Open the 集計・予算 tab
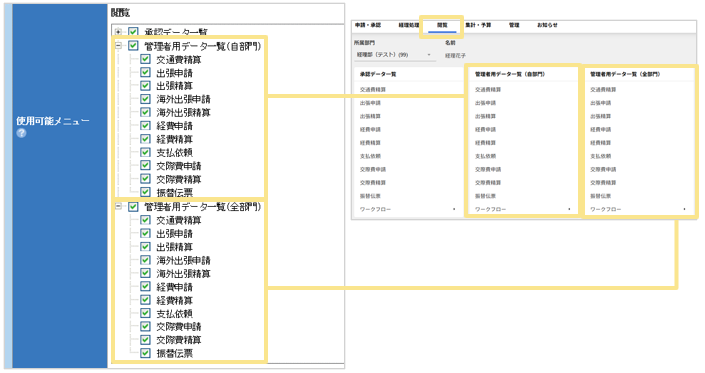The height and width of the screenshot is (373, 705). coord(478,25)
